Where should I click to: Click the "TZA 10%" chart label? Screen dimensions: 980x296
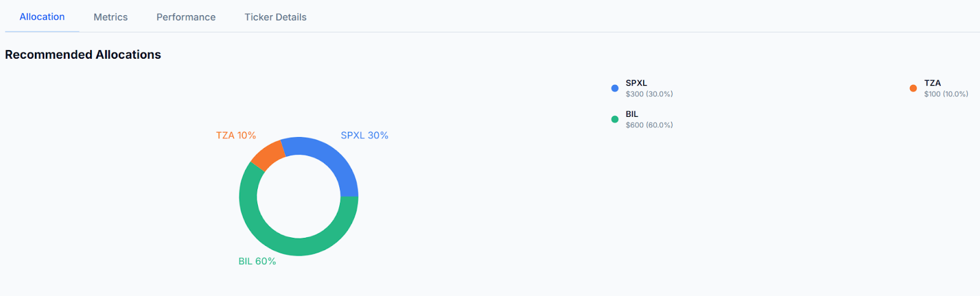(x=236, y=135)
